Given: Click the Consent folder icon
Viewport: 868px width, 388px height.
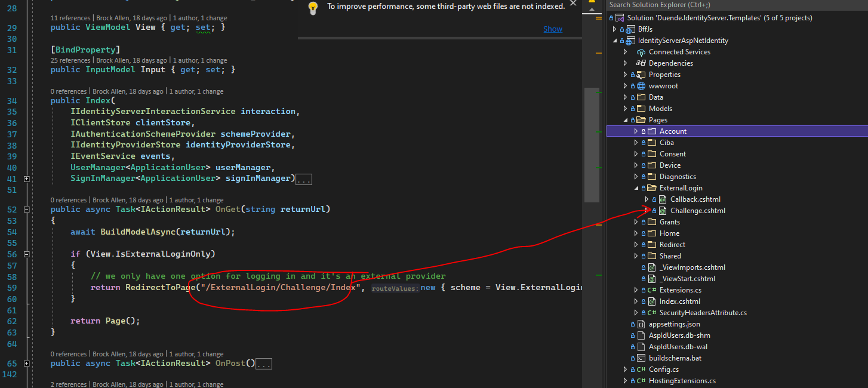Looking at the screenshot, I should [652, 154].
